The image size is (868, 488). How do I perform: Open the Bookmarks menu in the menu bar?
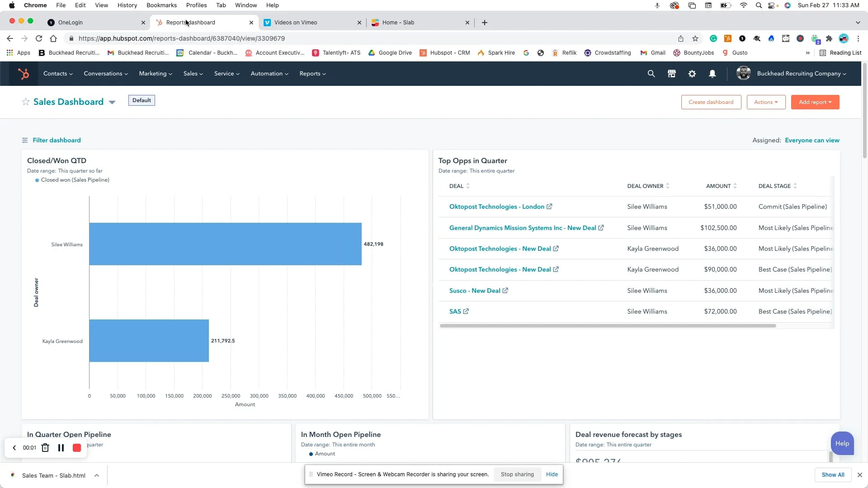[161, 5]
